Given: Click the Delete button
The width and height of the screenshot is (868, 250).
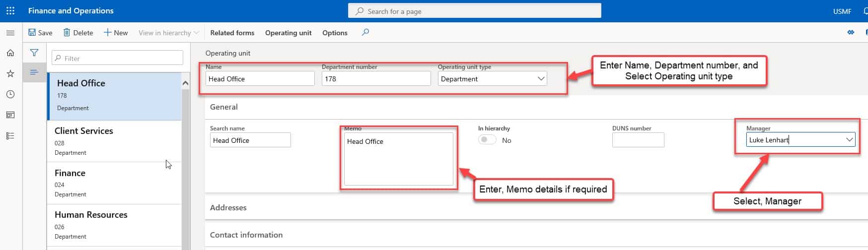Looking at the screenshot, I should click(78, 33).
